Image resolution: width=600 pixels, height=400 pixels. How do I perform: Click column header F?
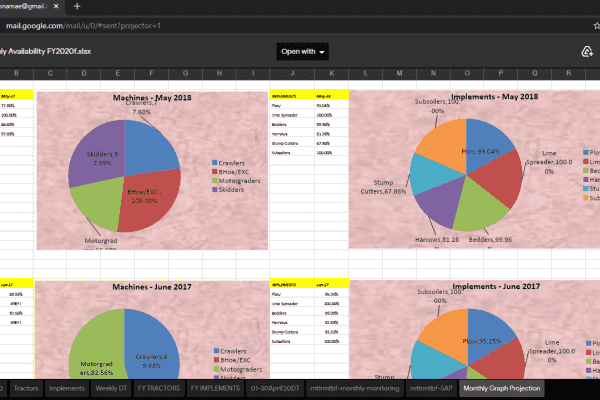[x=152, y=73]
